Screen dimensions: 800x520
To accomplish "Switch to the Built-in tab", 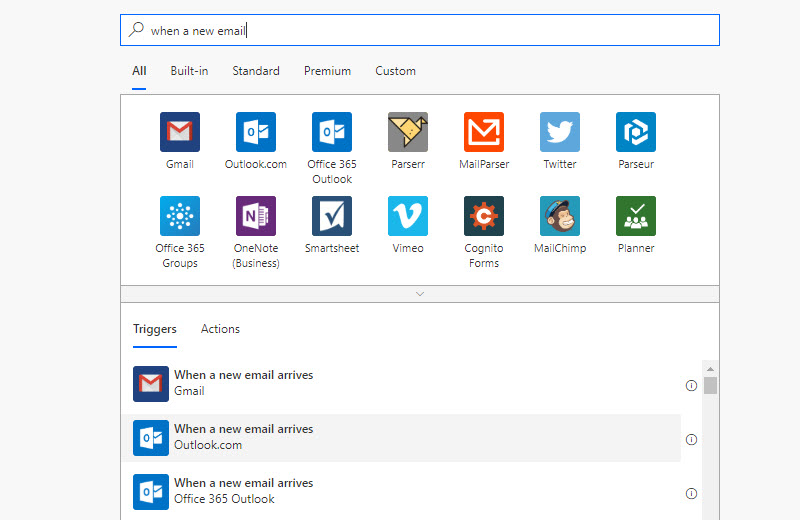I will coord(189,71).
